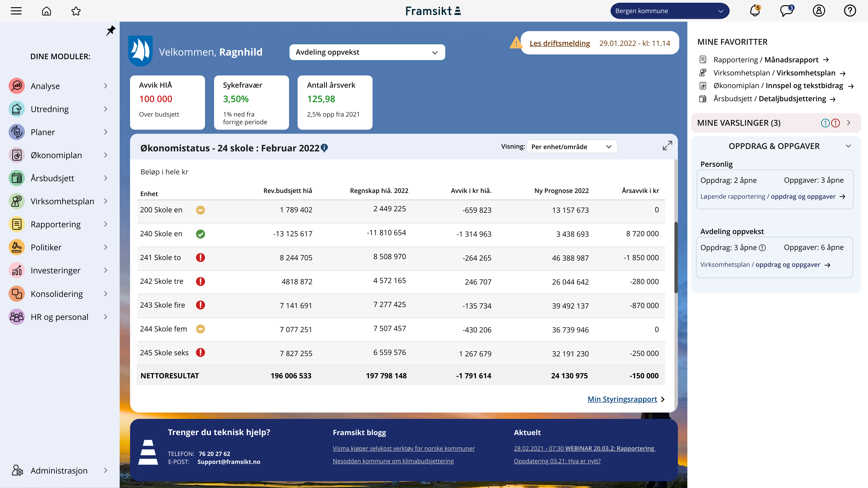Collapse the Oppdrag & Oppgaver panel
868x488 pixels.
(848, 146)
